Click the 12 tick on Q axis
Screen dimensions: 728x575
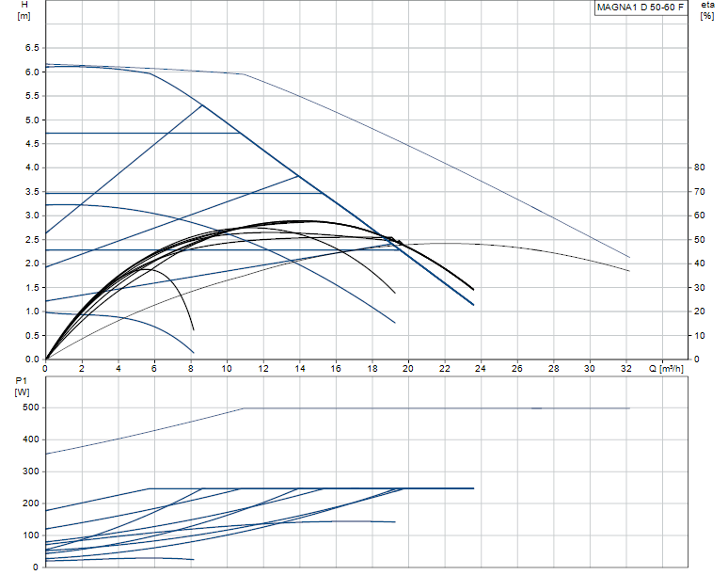[263, 368]
